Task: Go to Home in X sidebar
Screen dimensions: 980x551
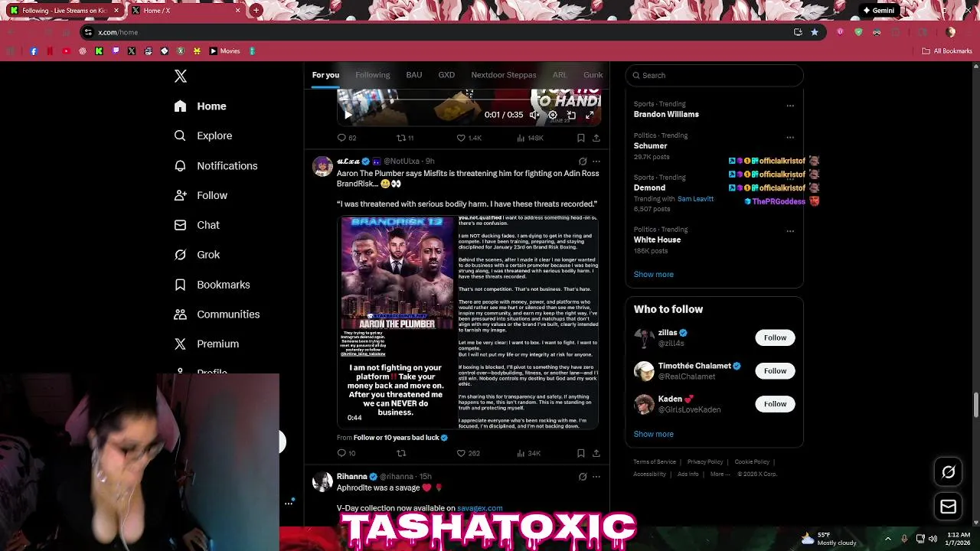Action: tap(201, 106)
